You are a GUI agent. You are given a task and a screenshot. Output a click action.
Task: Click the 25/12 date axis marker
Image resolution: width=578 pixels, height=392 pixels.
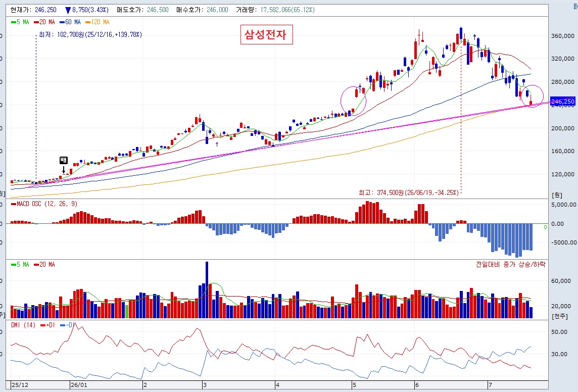pyautogui.click(x=20, y=385)
